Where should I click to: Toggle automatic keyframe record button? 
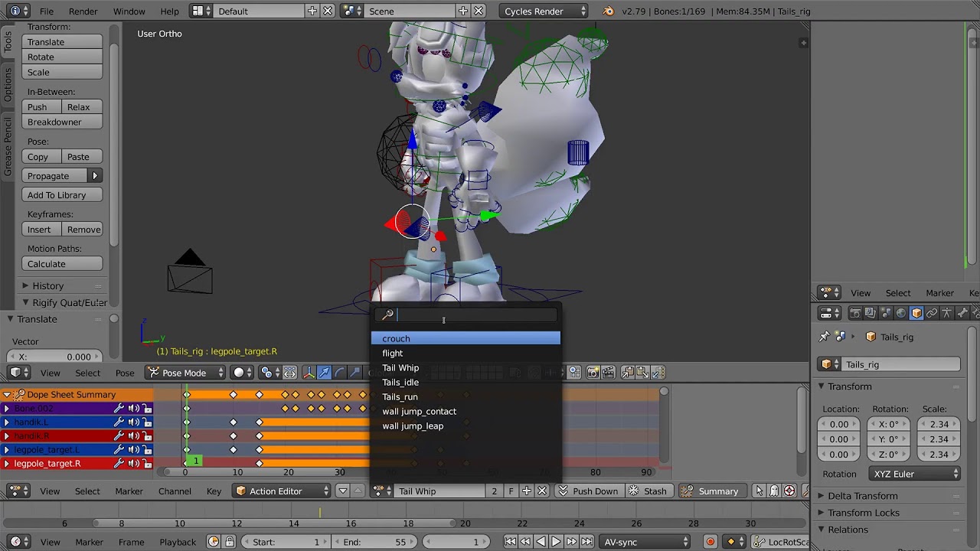(x=710, y=542)
